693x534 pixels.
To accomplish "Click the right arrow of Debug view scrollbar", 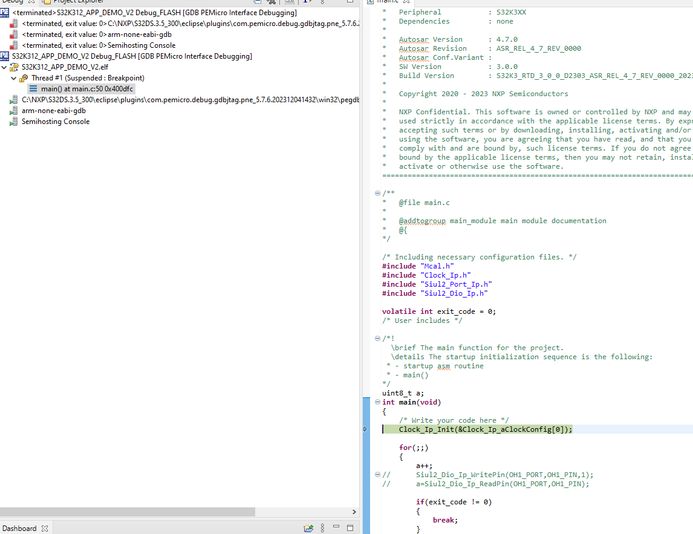I will (354, 511).
